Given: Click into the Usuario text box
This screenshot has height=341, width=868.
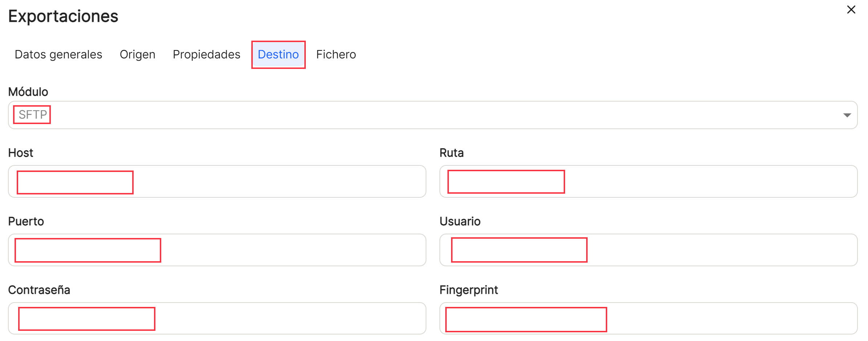Looking at the screenshot, I should (648, 250).
